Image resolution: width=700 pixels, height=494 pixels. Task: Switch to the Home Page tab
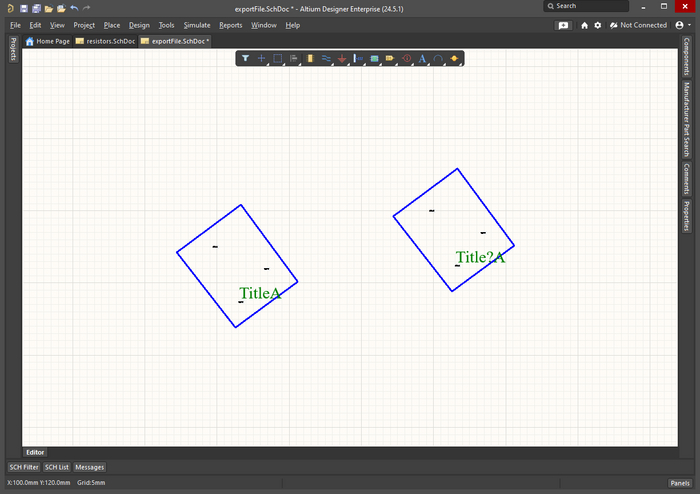tap(48, 41)
